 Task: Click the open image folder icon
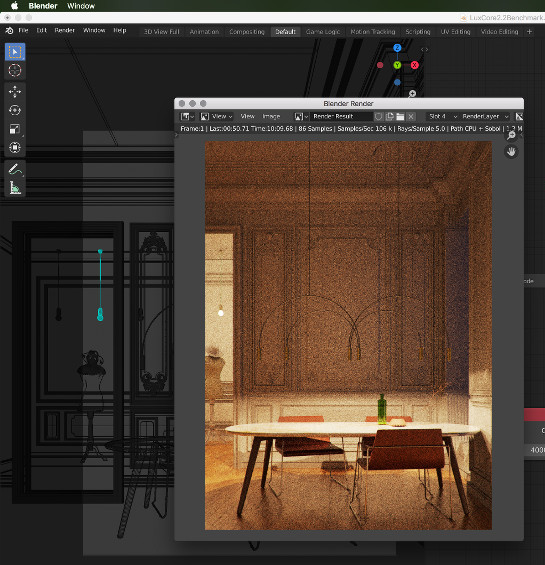click(x=400, y=116)
